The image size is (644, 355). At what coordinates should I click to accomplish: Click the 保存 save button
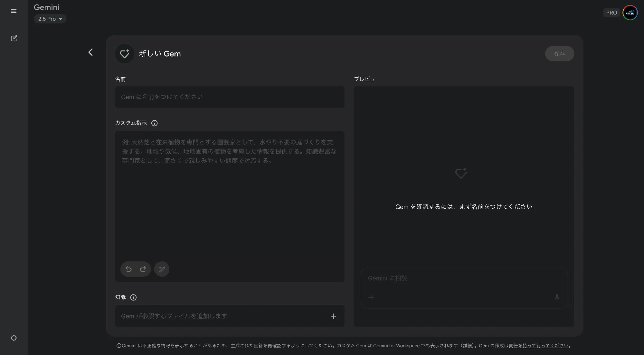pyautogui.click(x=559, y=54)
